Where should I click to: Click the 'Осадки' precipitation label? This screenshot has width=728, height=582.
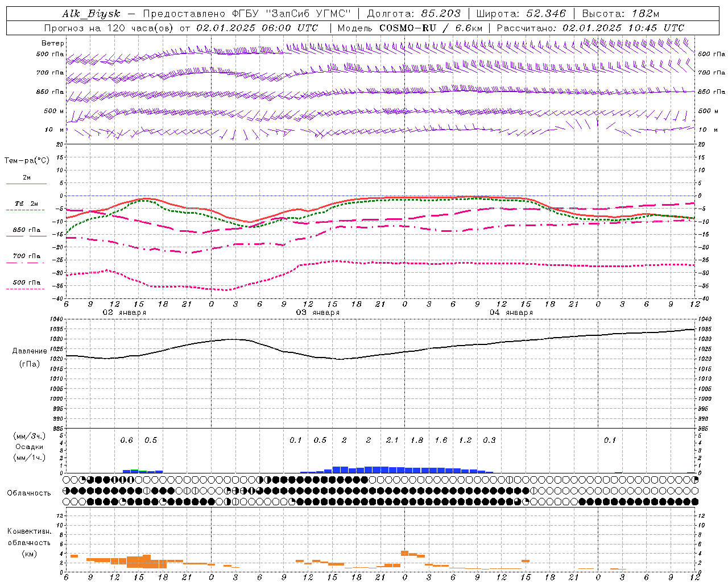pos(30,447)
